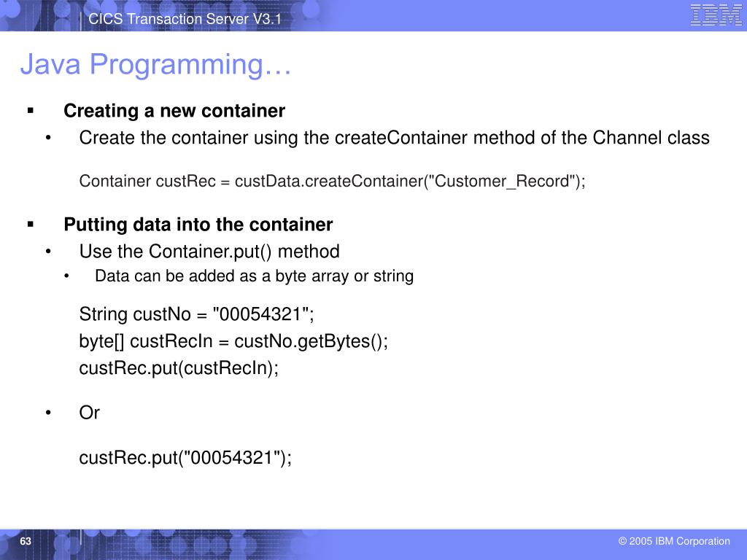Click the square bullet beside 'Creating a new container'
This screenshot has width=747, height=560.
[31, 111]
